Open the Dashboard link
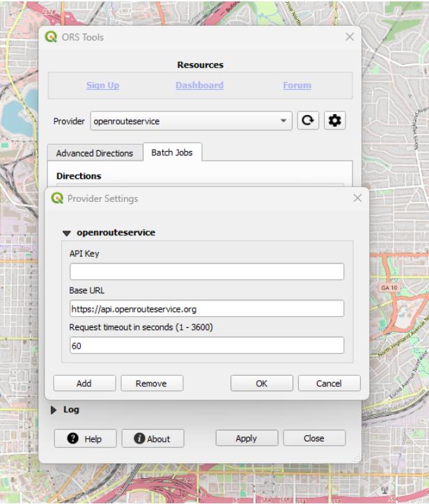Image resolution: width=429 pixels, height=504 pixels. click(199, 85)
